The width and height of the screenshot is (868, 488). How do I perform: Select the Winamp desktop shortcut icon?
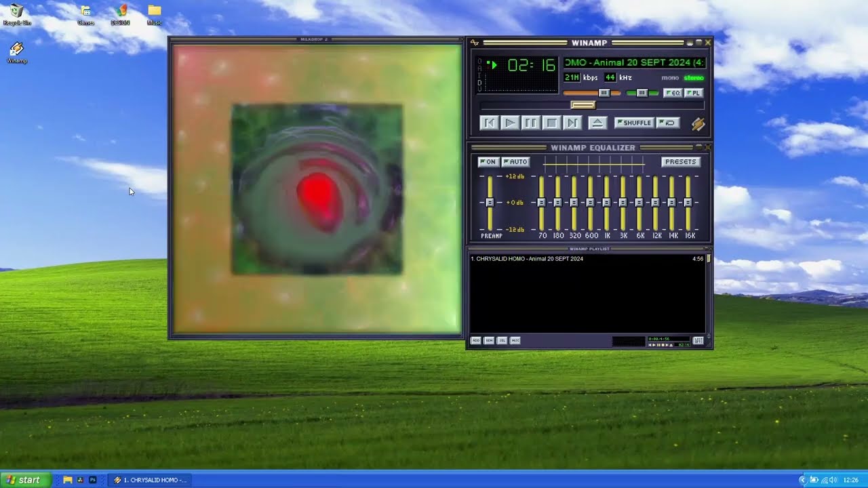tap(17, 52)
